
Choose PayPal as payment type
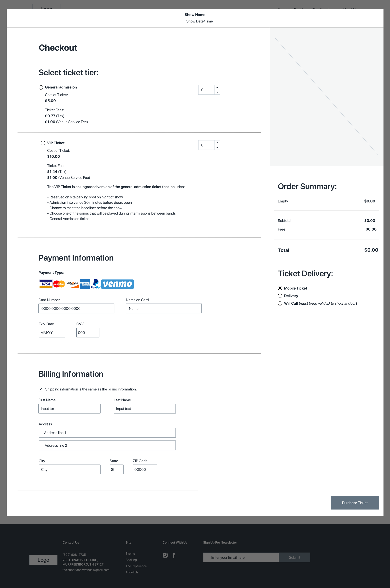coord(96,284)
